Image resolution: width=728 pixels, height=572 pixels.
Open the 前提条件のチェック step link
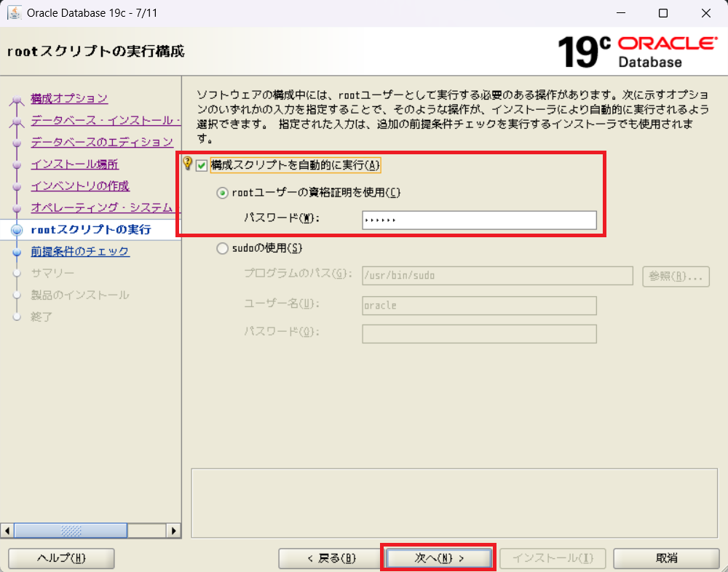click(x=79, y=252)
